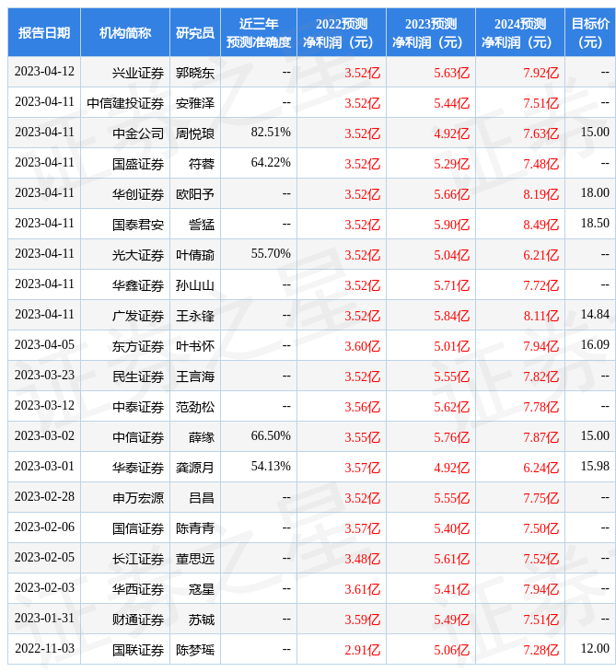
Task: Click the 研究员 column header
Action: pos(195,32)
